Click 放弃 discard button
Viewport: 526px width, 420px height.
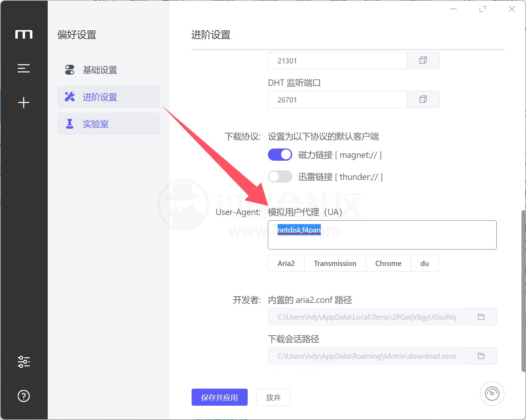(273, 397)
